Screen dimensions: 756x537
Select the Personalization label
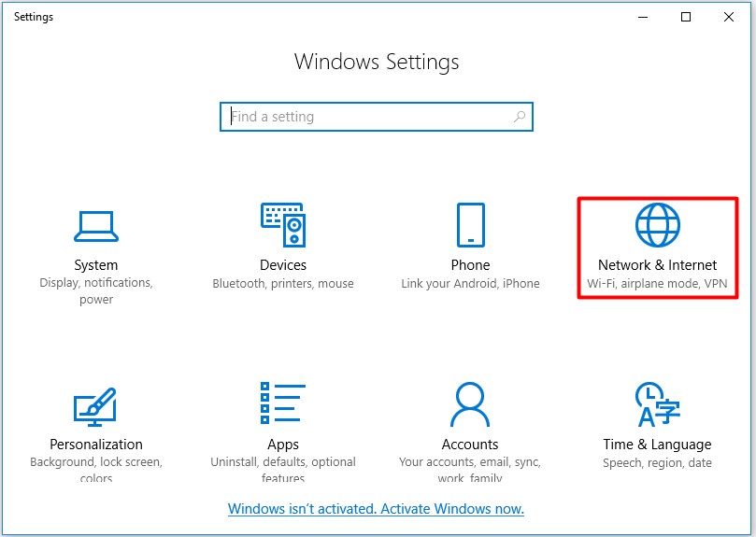(x=96, y=444)
